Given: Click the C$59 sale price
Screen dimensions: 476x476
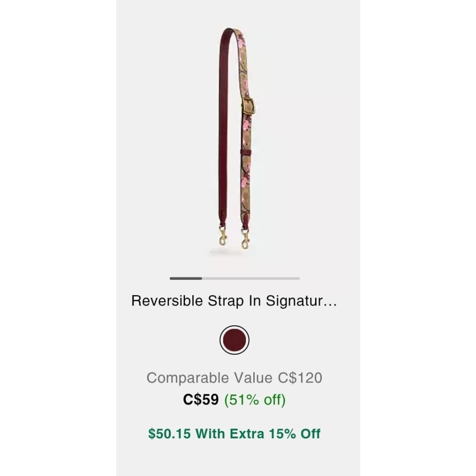Looking at the screenshot, I should pos(201,399).
